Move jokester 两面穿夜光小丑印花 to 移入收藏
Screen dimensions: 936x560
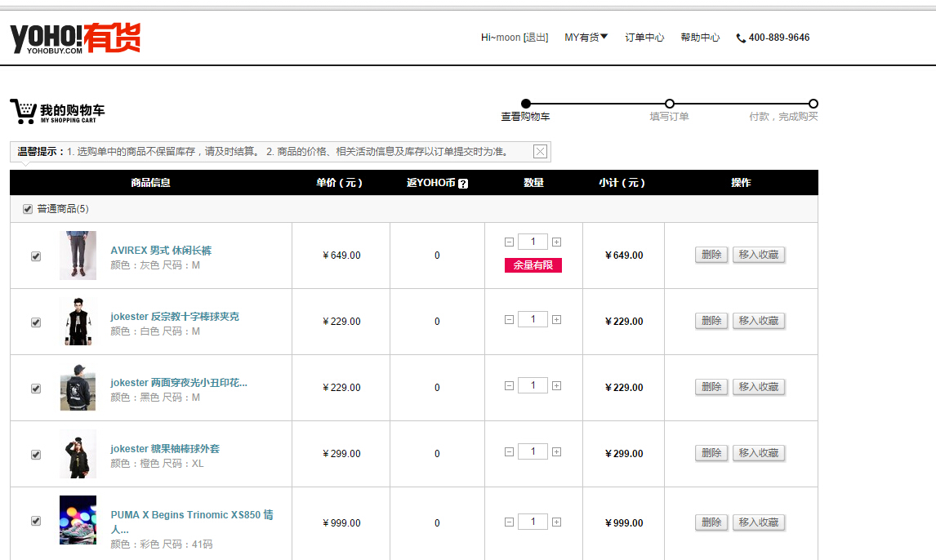(x=759, y=387)
